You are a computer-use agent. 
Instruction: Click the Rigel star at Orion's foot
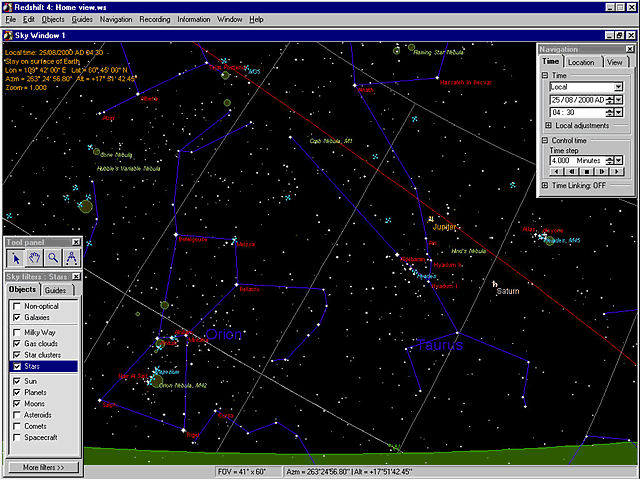pyautogui.click(x=183, y=430)
